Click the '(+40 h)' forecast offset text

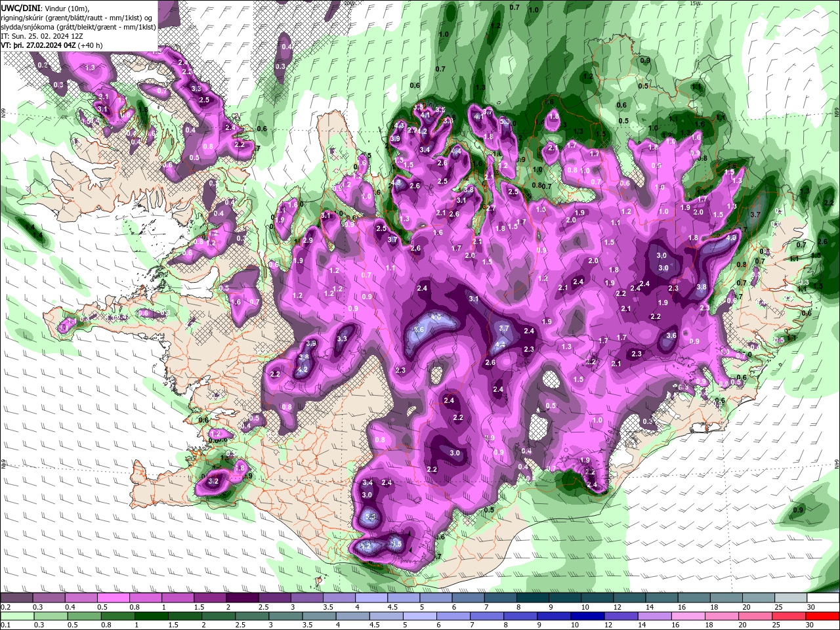[90, 45]
